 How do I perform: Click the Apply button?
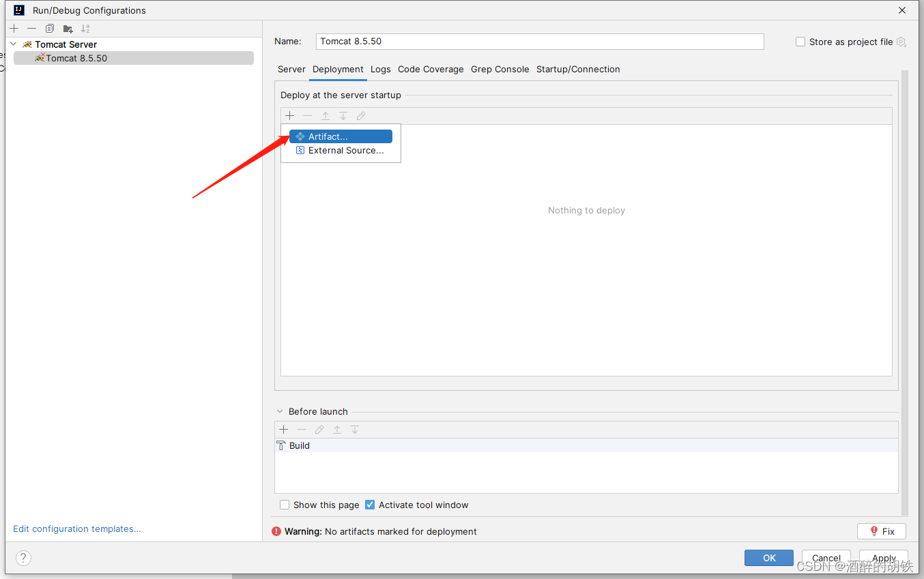tap(884, 558)
